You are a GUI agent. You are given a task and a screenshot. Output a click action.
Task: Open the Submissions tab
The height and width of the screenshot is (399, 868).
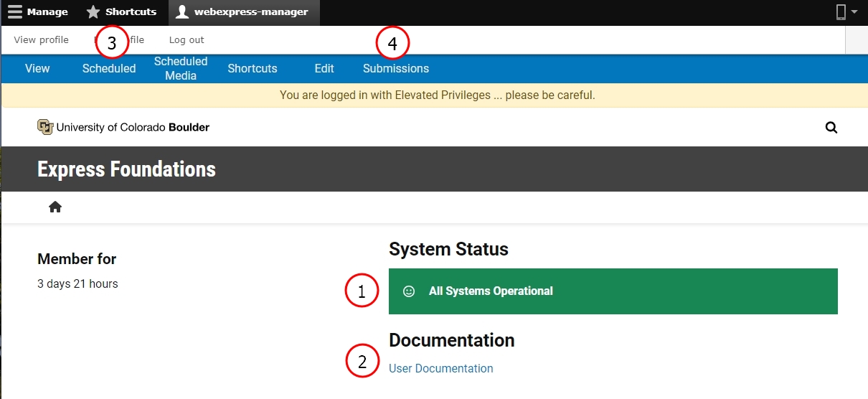coord(396,69)
